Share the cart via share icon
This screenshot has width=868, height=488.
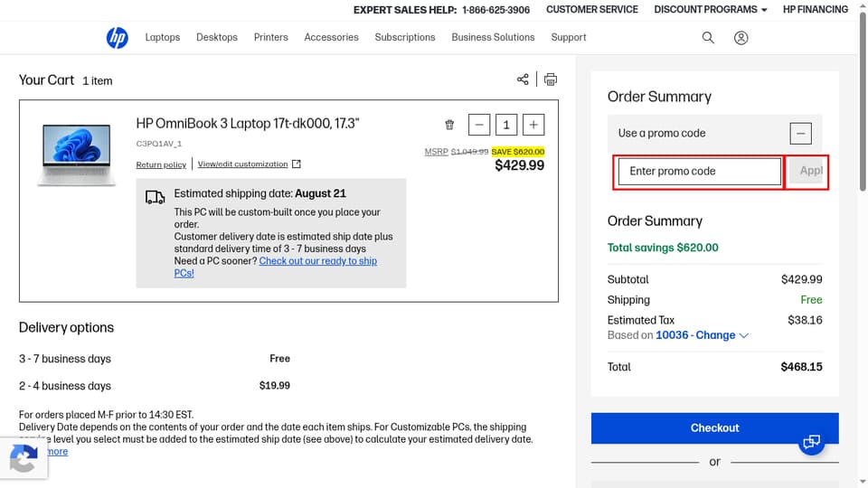[523, 80]
